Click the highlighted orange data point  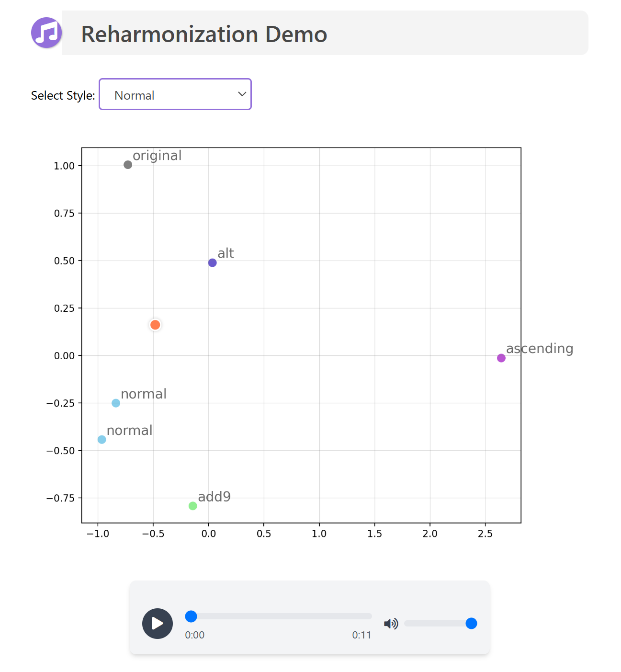point(155,325)
